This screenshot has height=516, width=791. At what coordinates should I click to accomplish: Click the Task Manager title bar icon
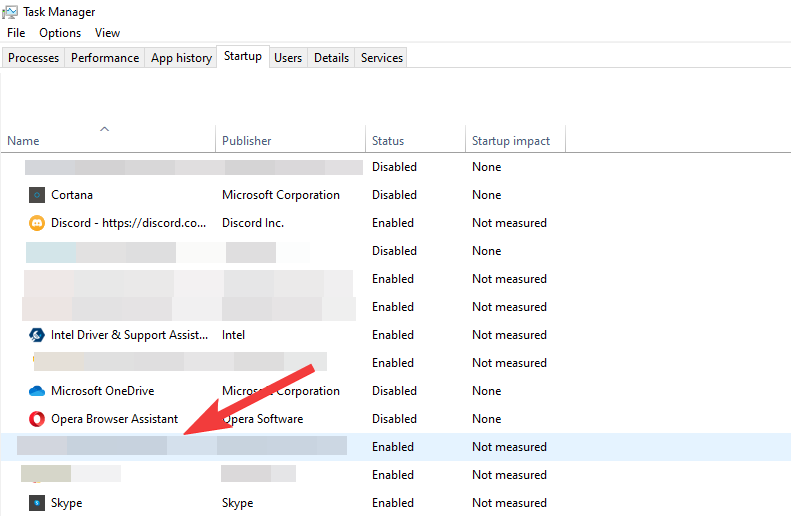click(11, 12)
